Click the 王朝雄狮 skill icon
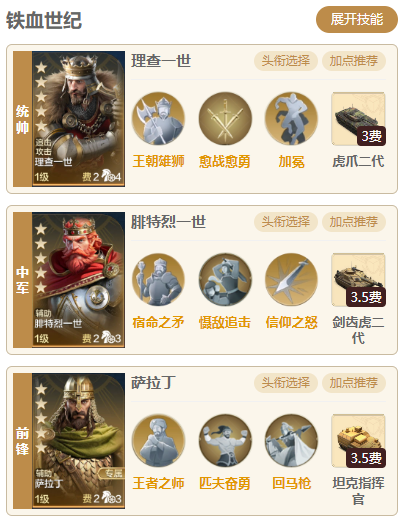 [x=158, y=119]
